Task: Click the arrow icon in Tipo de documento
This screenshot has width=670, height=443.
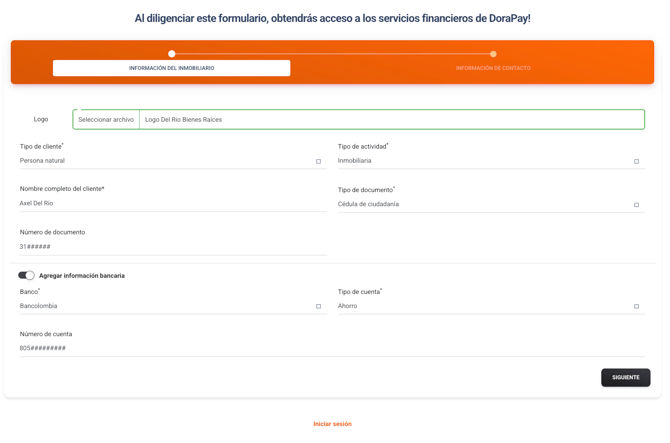Action: [636, 205]
